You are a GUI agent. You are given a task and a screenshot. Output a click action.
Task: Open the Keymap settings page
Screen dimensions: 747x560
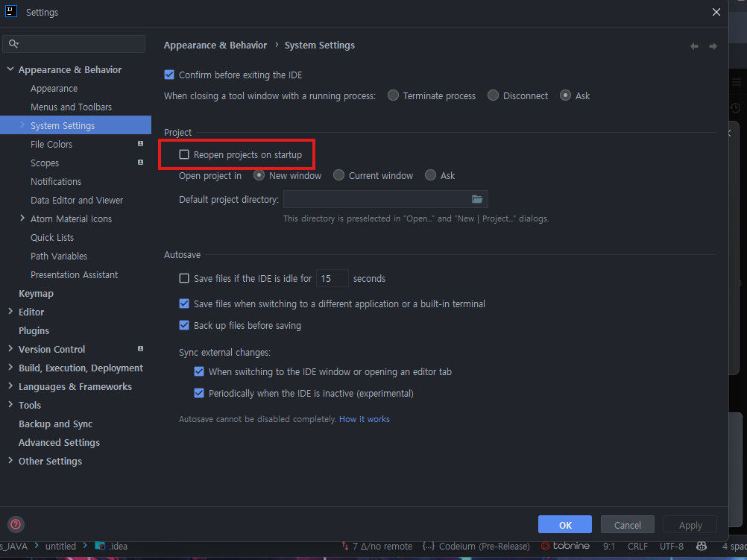point(36,294)
